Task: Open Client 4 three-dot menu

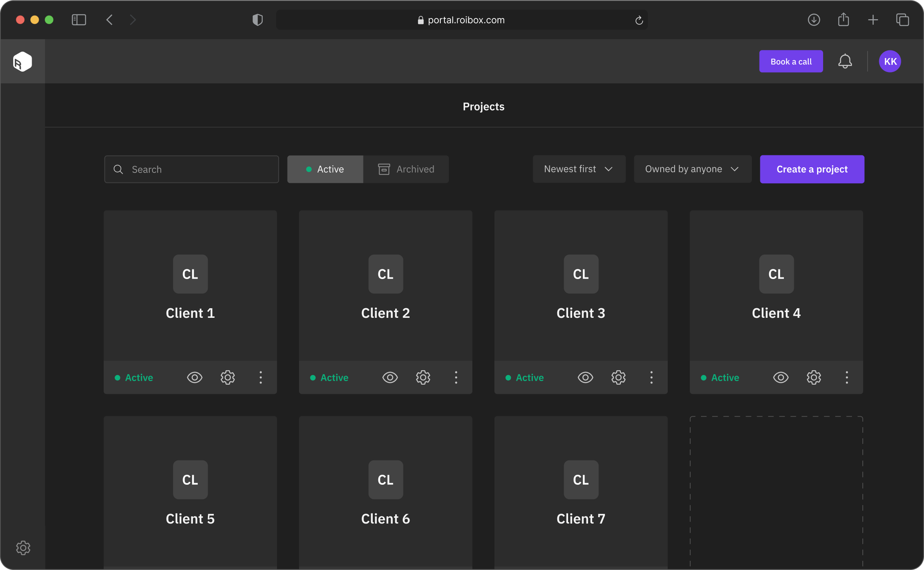Action: (x=847, y=377)
